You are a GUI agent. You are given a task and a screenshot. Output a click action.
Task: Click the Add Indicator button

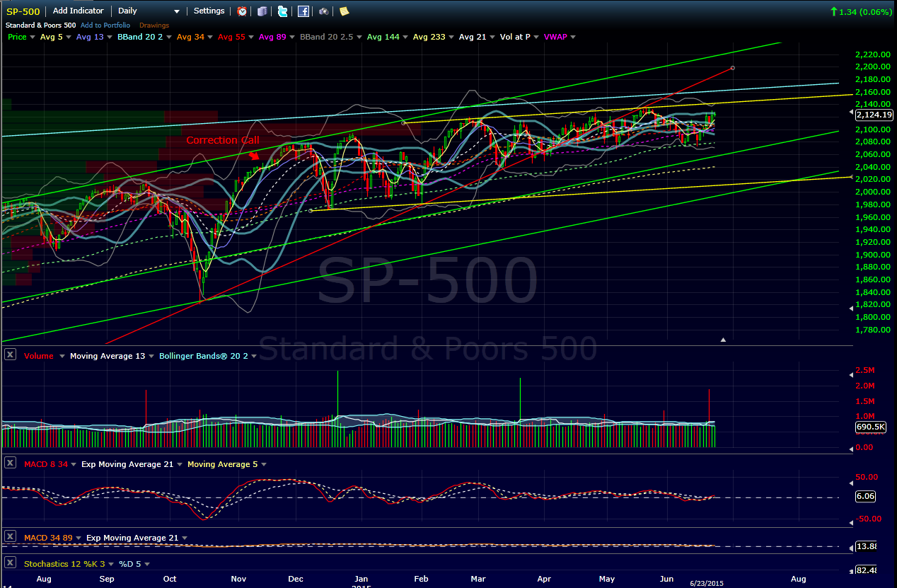click(x=78, y=11)
